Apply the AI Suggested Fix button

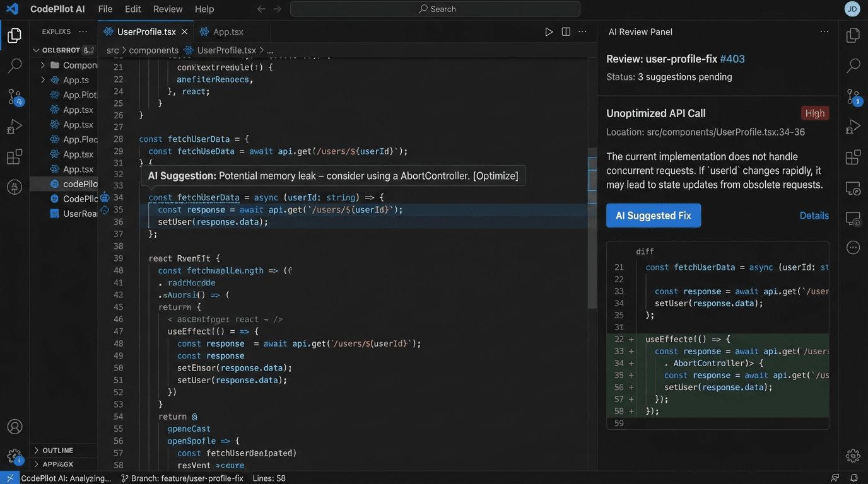point(654,216)
